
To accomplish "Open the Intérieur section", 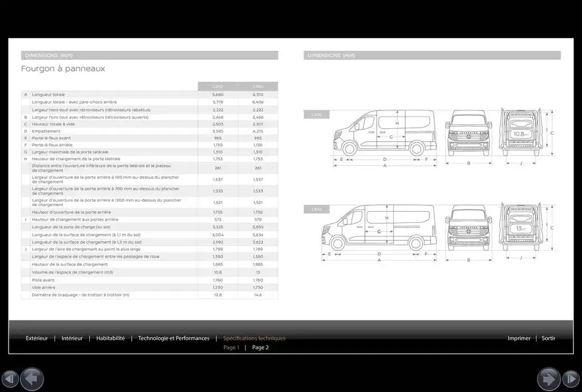I will [72, 338].
